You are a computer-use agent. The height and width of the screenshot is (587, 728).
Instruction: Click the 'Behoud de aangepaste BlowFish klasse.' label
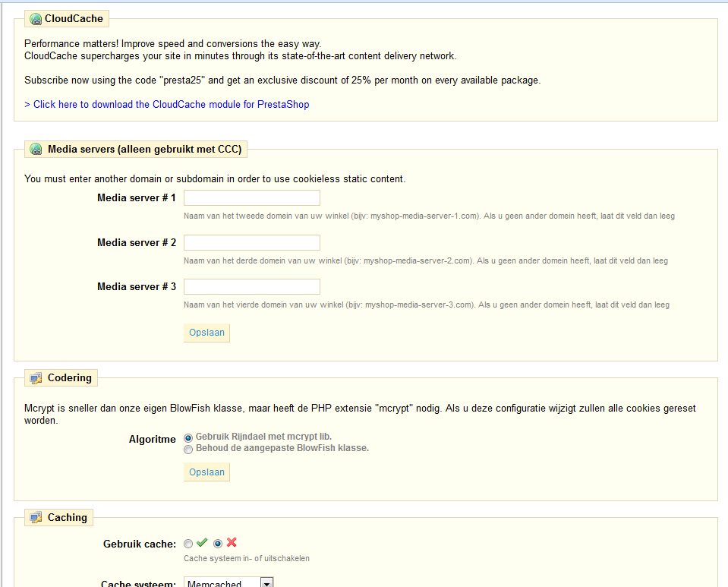[x=282, y=448]
